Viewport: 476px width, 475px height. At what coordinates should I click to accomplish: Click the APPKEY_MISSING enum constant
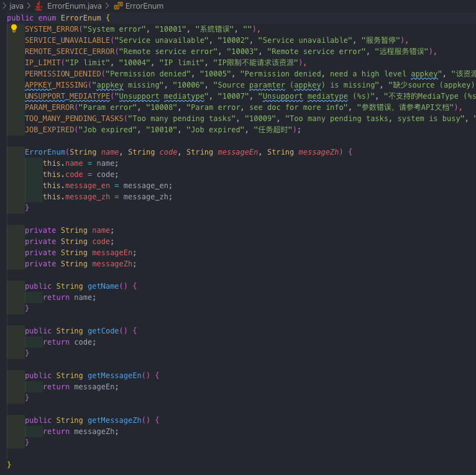[x=56, y=85]
